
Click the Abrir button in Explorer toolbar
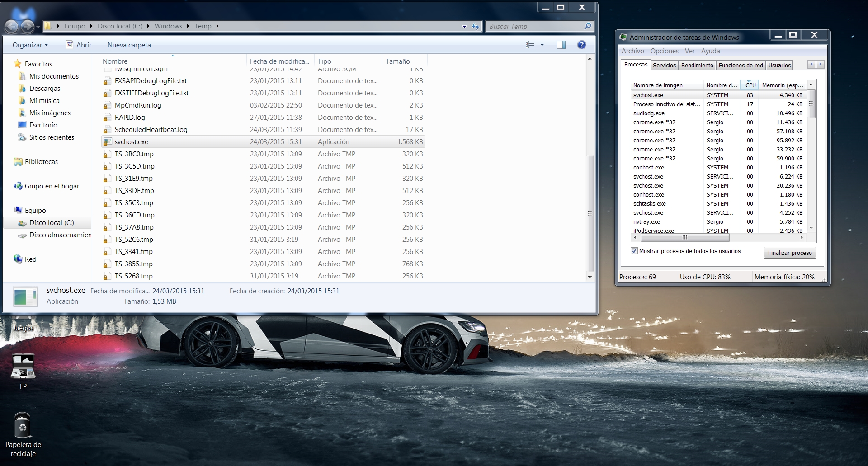[79, 45]
